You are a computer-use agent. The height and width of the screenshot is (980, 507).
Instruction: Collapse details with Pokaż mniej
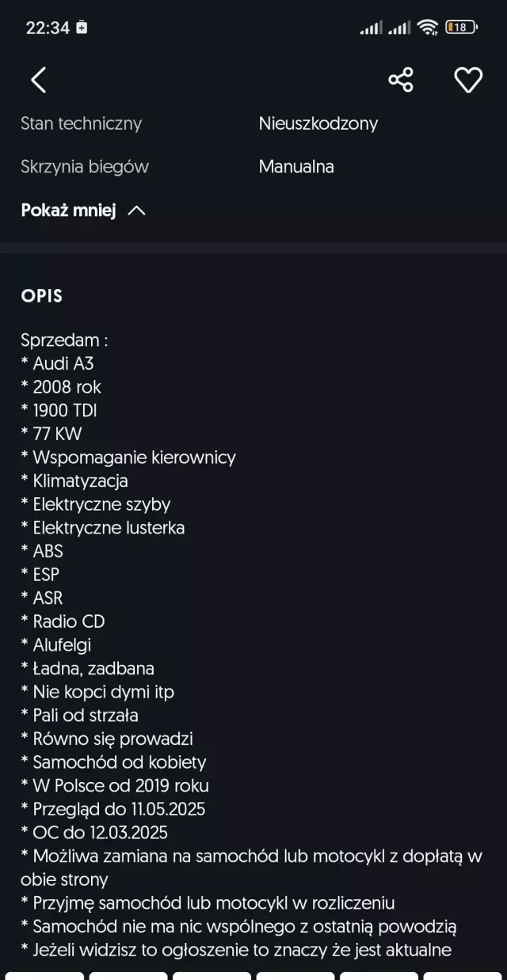click(x=69, y=211)
